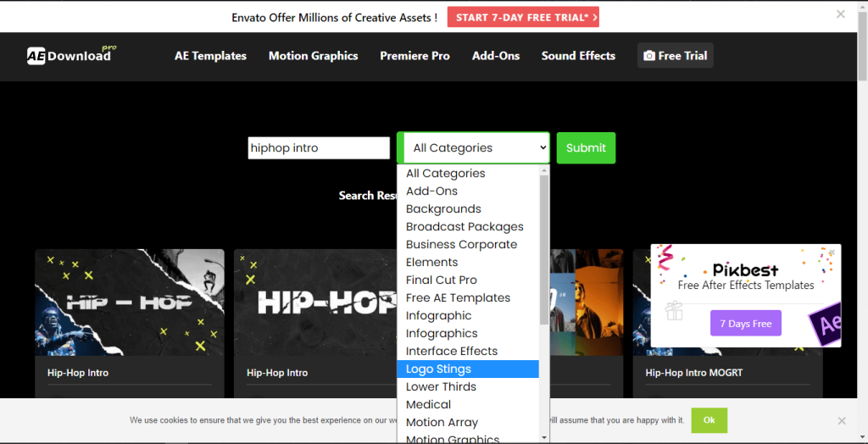Click the 7 Days Free Pikbest button
This screenshot has height=444, width=868.
point(745,324)
